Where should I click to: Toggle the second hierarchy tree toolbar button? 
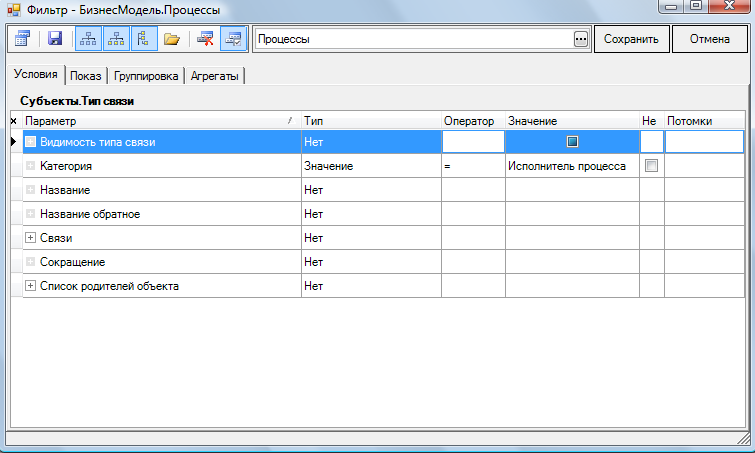coord(116,39)
